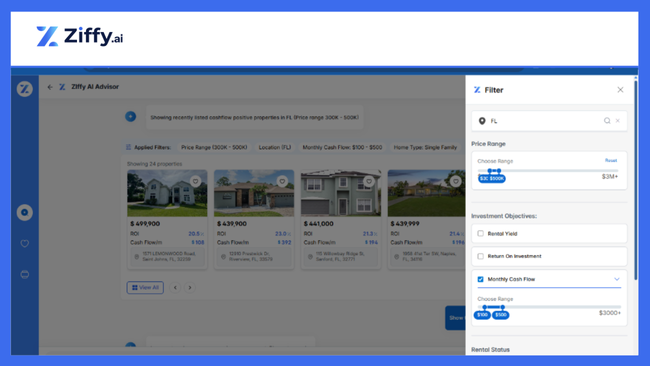Click the blue plus icon beside the chat message

click(131, 116)
